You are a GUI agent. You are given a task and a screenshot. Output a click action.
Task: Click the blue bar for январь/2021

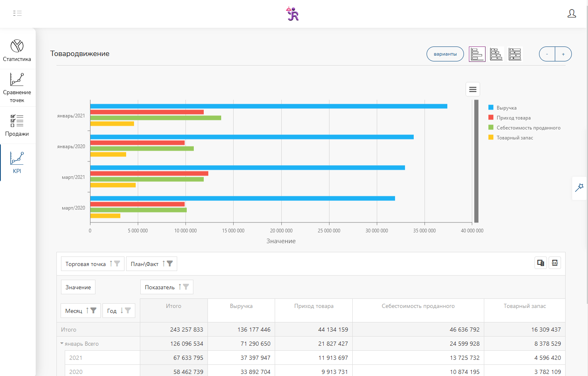268,106
